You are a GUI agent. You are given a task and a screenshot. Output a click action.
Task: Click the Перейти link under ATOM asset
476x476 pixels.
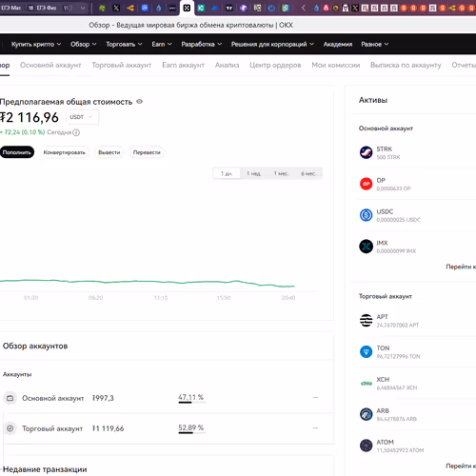click(x=461, y=466)
